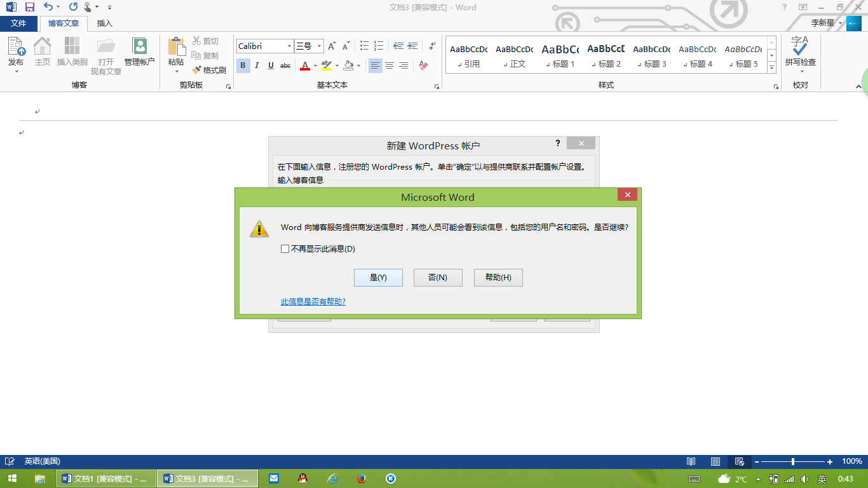868x488 pixels.
Task: Toggle italic formatting
Action: tap(257, 65)
